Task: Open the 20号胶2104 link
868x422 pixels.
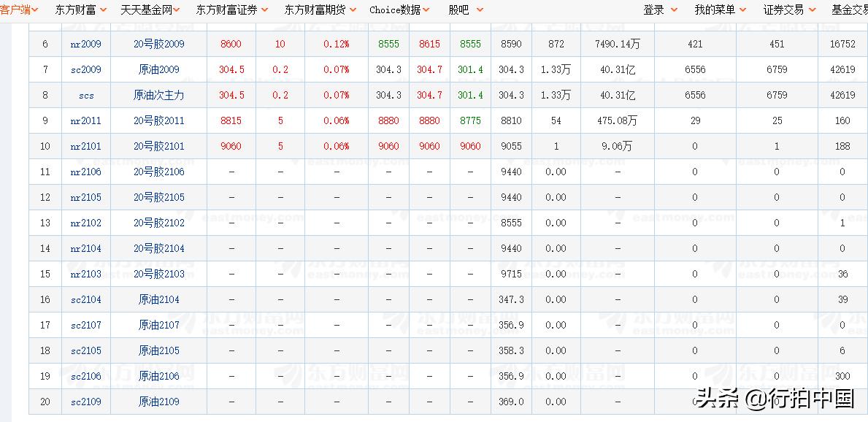Action: [159, 248]
